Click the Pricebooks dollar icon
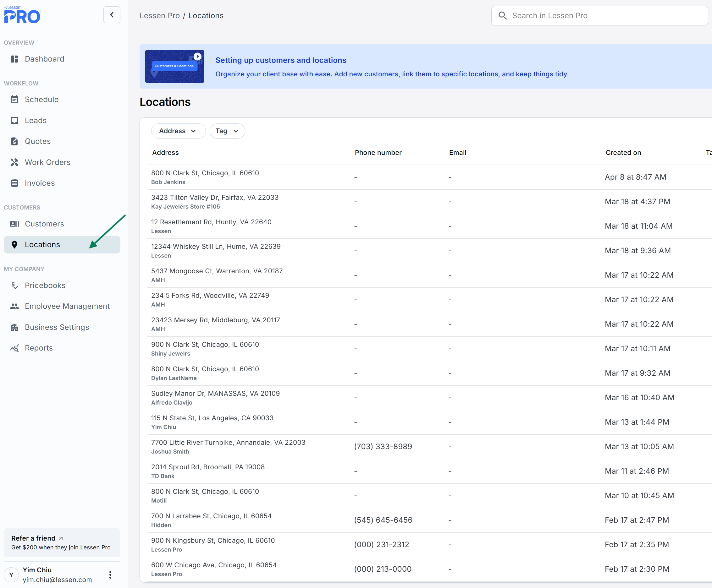 coord(14,286)
